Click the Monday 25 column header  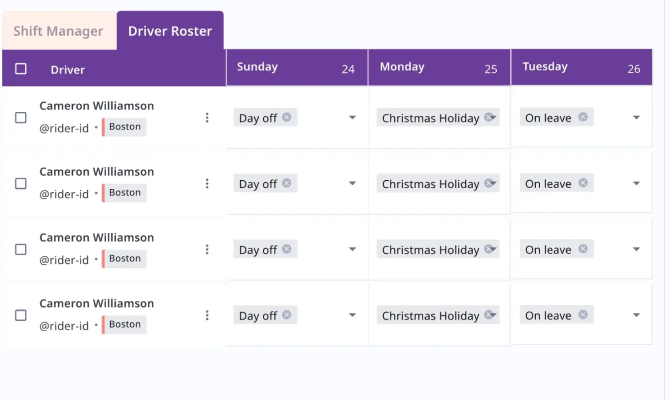pos(438,68)
